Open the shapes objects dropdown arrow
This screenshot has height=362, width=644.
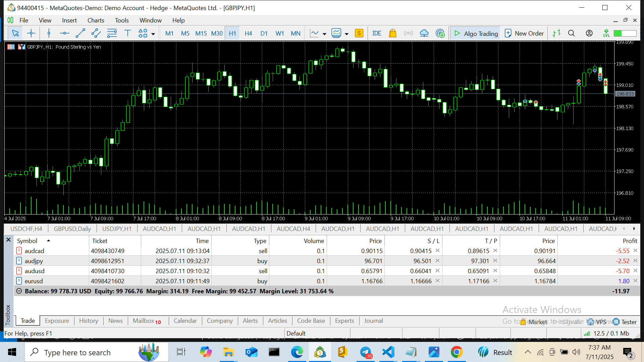tap(153, 34)
